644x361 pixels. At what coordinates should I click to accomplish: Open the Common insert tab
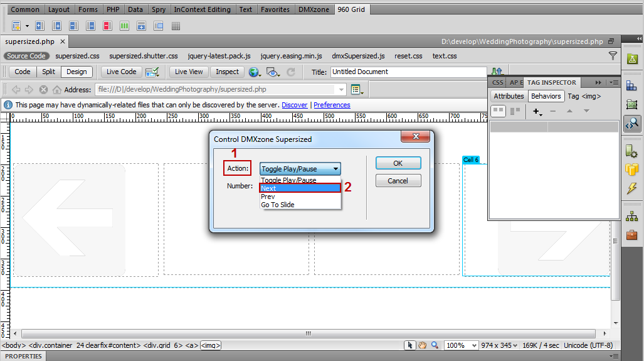pos(25,9)
